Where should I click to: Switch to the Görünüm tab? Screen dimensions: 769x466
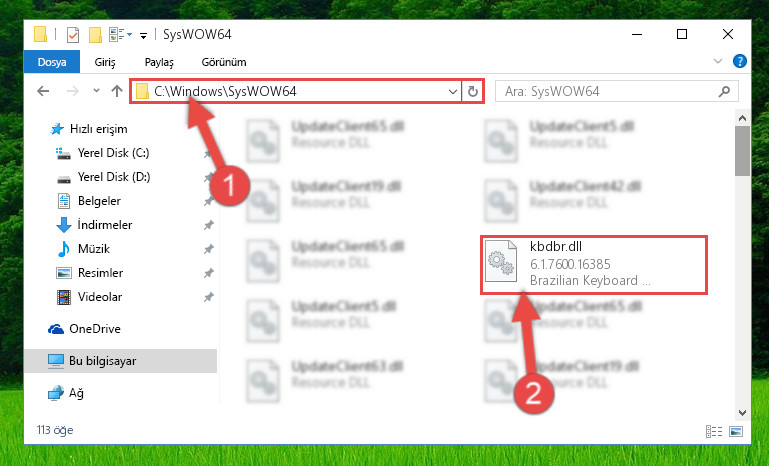(224, 62)
